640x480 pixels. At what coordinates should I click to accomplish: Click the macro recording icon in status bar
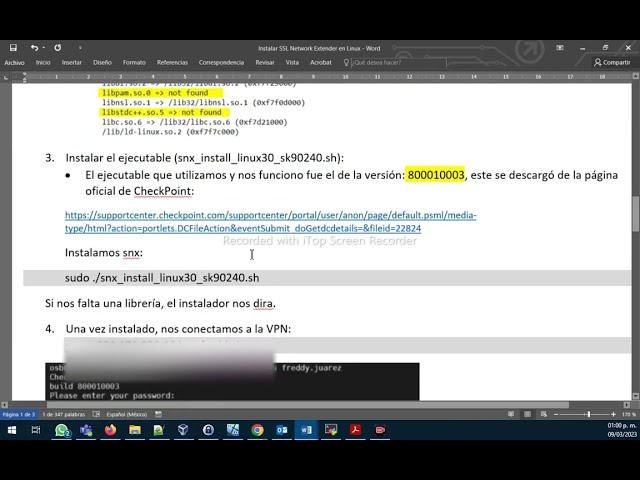point(158,414)
